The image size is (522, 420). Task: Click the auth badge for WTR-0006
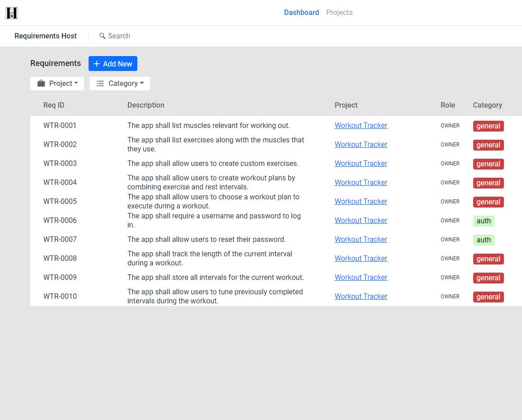tap(484, 221)
